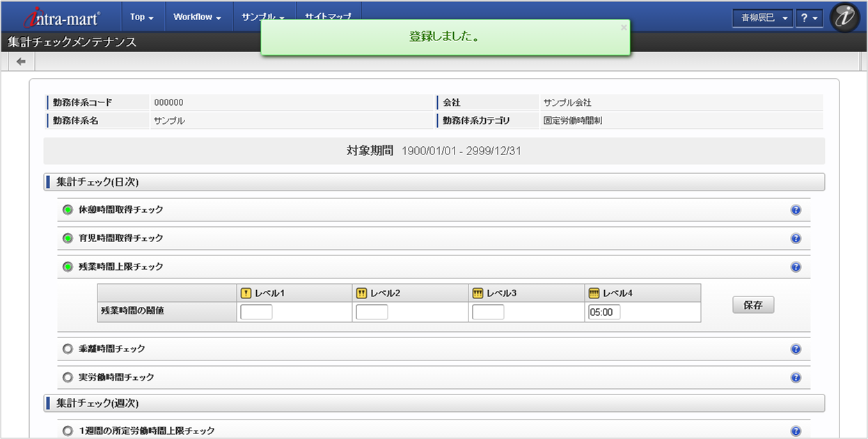Screen dimensions: 868x439
Task: Click the 保存 button
Action: click(753, 305)
